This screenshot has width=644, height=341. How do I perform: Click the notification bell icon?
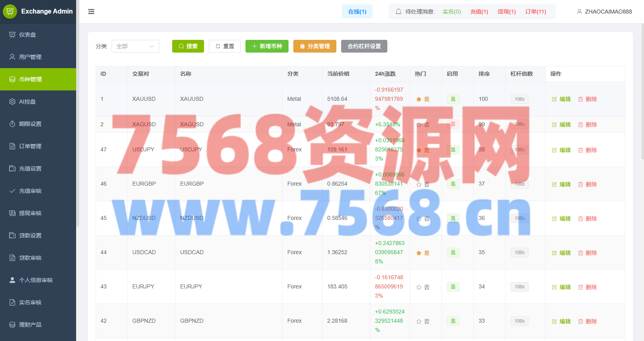pyautogui.click(x=398, y=12)
